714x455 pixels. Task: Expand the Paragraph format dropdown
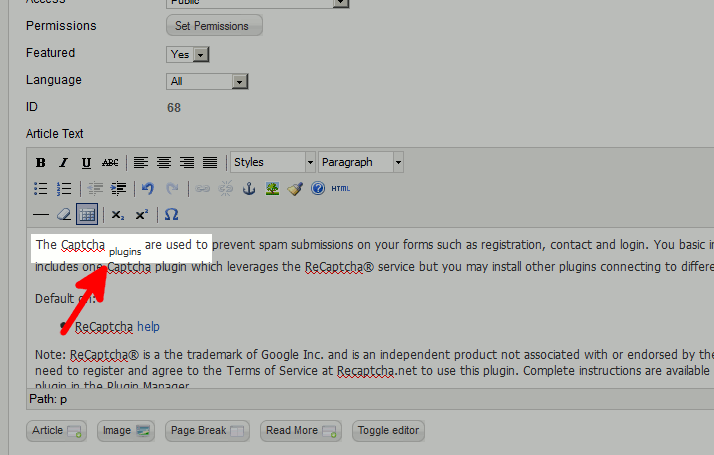361,162
